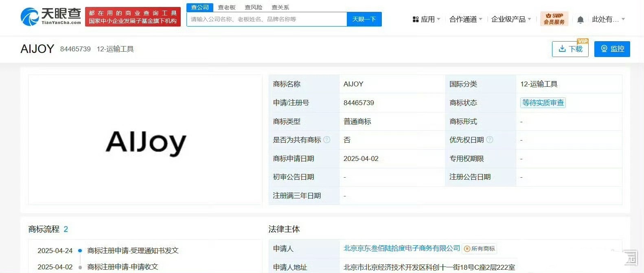Click the help icon next to 优先权日期
The image size is (644, 273).
tap(490, 140)
